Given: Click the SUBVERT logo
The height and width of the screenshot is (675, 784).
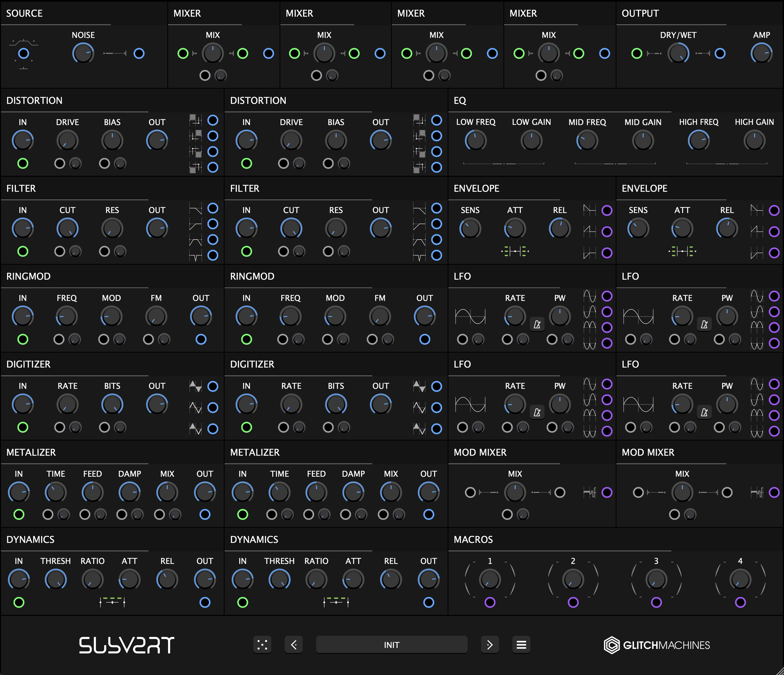Looking at the screenshot, I should coord(126,645).
